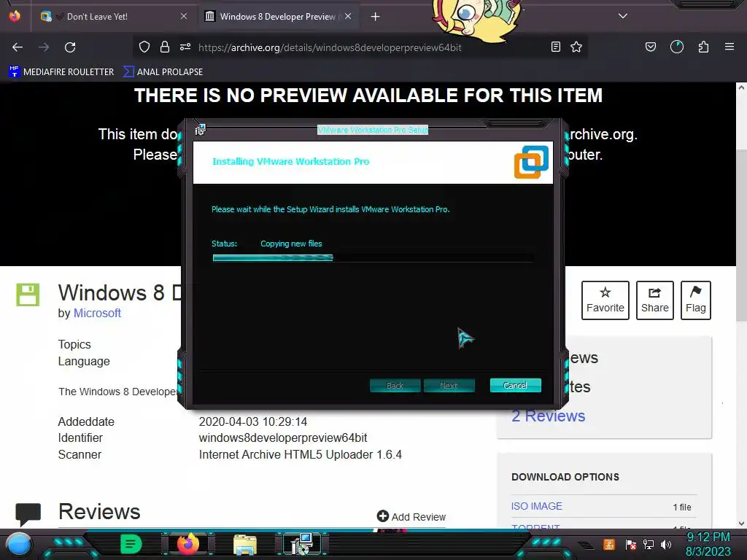Open network status icon in tray
Screen dimensions: 747x560
click(x=648, y=544)
